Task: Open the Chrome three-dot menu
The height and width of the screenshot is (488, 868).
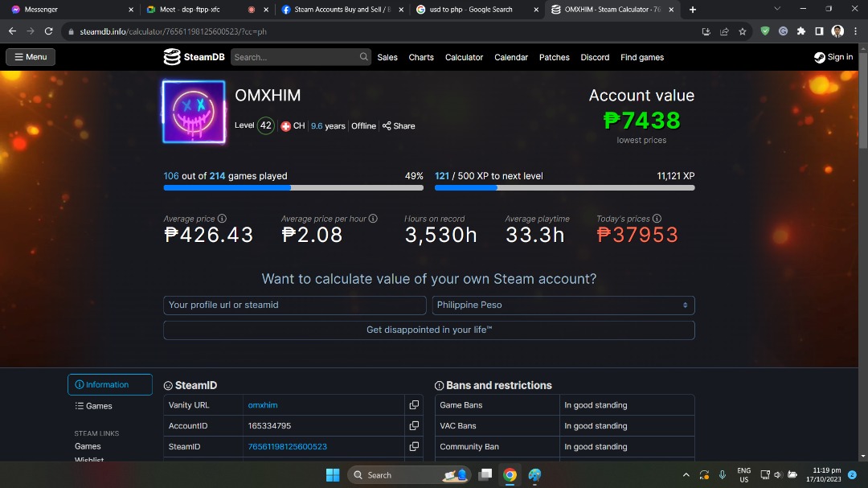Action: (856, 31)
